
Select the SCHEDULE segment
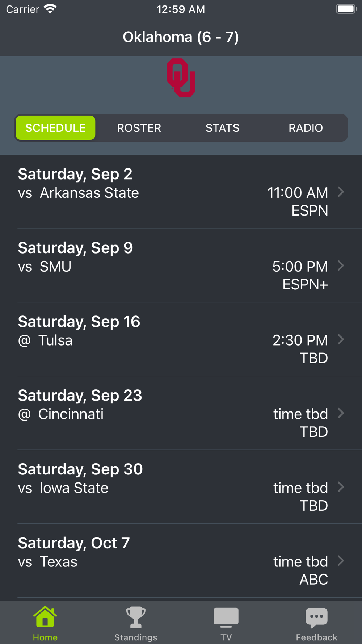tap(55, 128)
